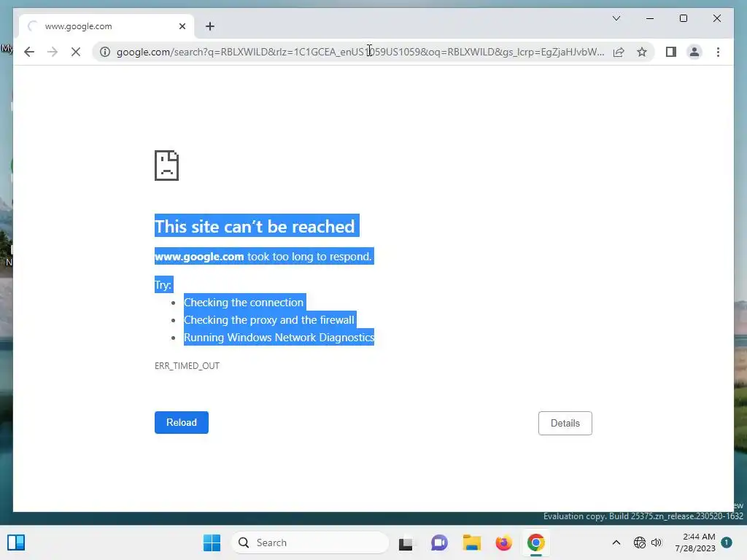Select the www.google.com tab
The width and height of the screenshot is (747, 560).
(x=107, y=26)
